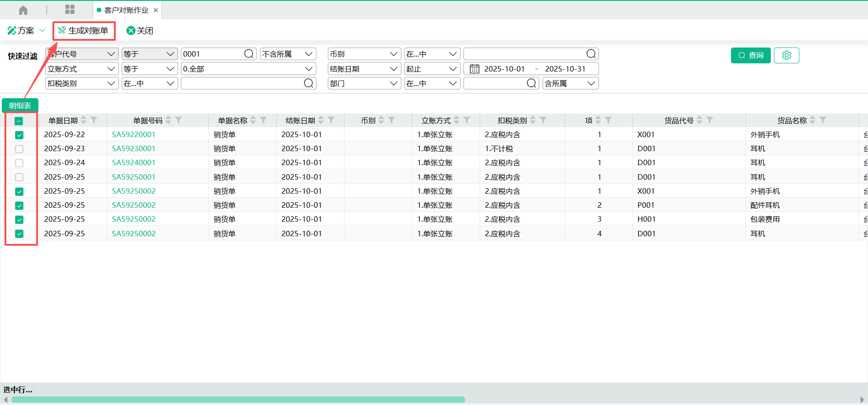Click the settings gear icon beside 查询

(786, 55)
